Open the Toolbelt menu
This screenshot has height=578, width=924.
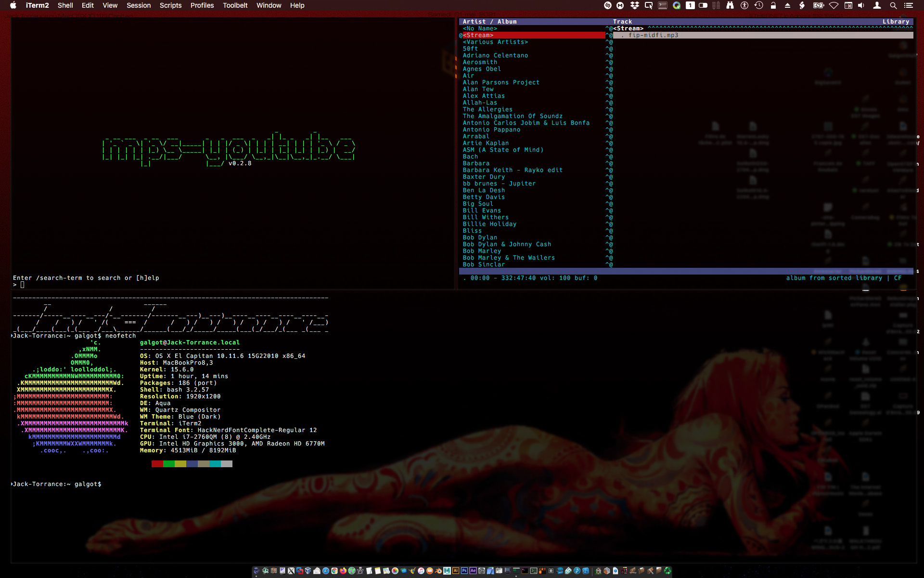tap(235, 5)
